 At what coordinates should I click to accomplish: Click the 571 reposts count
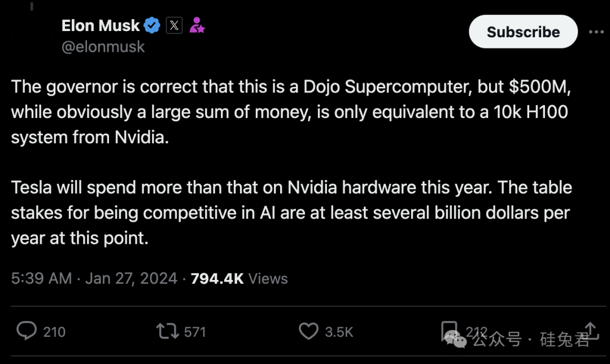pos(195,332)
